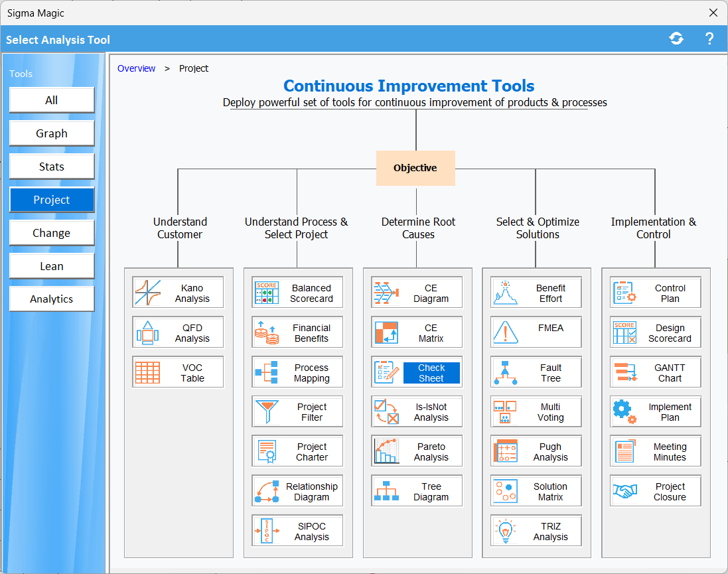Go back via the Overview breadcrumb link
728x574 pixels.
[137, 68]
